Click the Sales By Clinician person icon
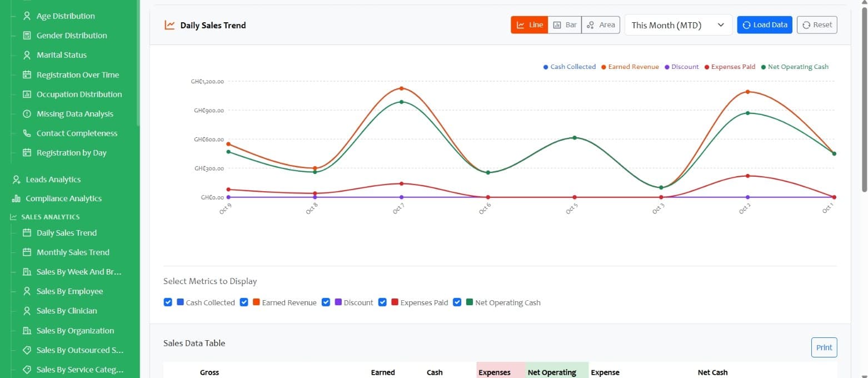The width and height of the screenshot is (868, 378). (27, 311)
